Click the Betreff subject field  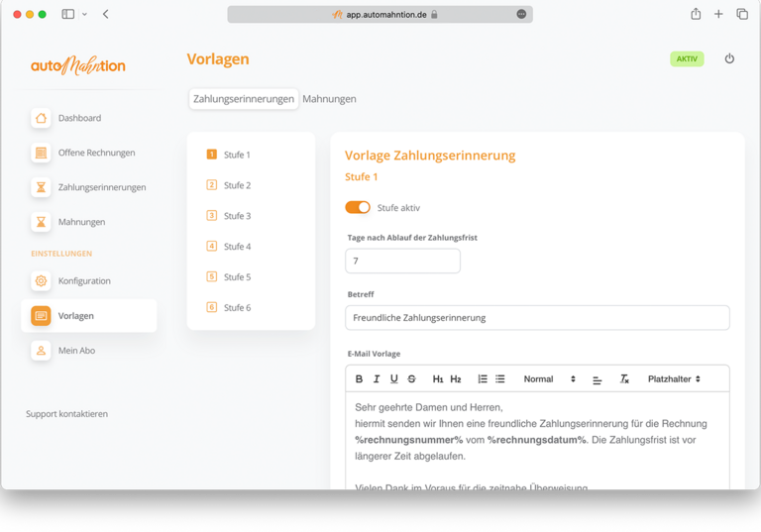pyautogui.click(x=537, y=318)
